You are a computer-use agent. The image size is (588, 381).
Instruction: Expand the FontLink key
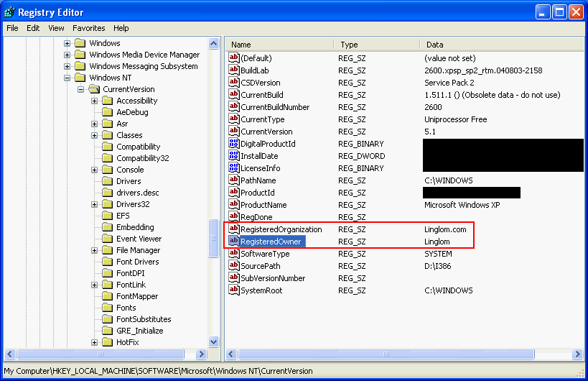pyautogui.click(x=95, y=285)
